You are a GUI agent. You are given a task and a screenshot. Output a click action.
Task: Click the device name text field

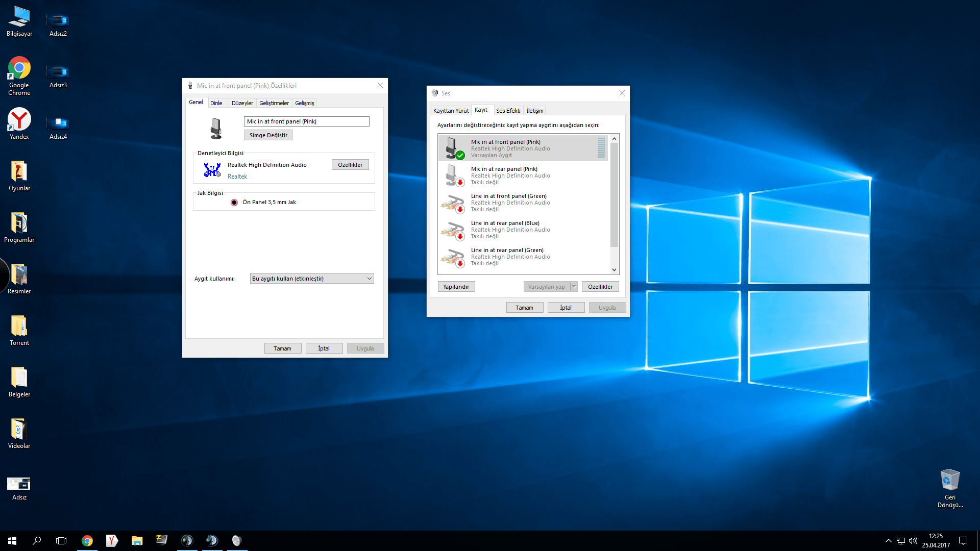[x=306, y=121]
